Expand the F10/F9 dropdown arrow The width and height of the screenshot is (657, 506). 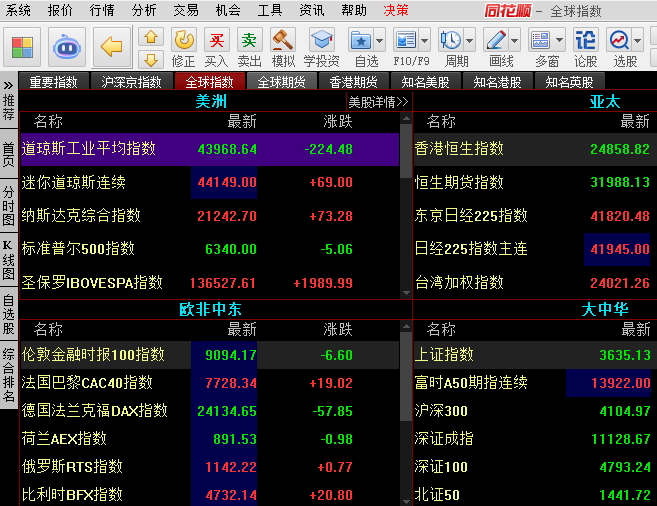[424, 41]
